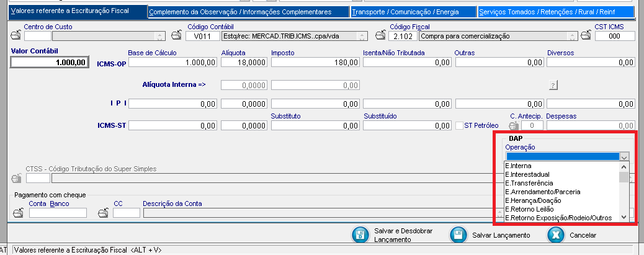Select E.Herança/Doação option

point(561,200)
